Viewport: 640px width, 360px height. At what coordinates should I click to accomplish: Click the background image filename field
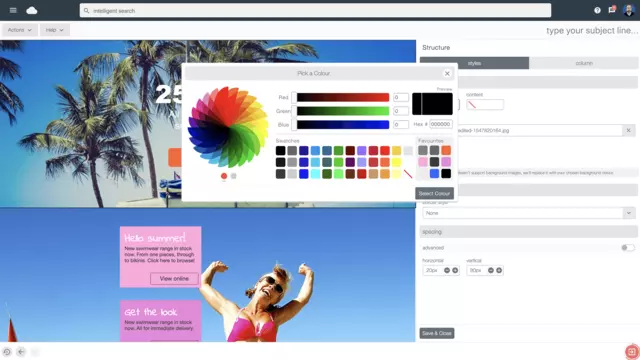pos(539,130)
